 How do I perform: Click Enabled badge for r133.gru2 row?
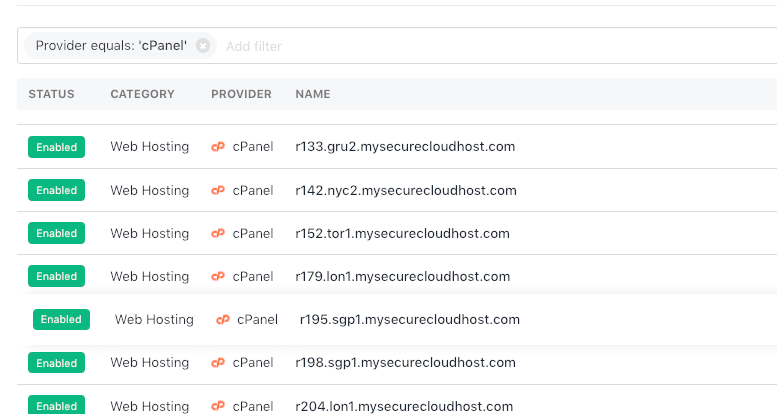tap(56, 147)
